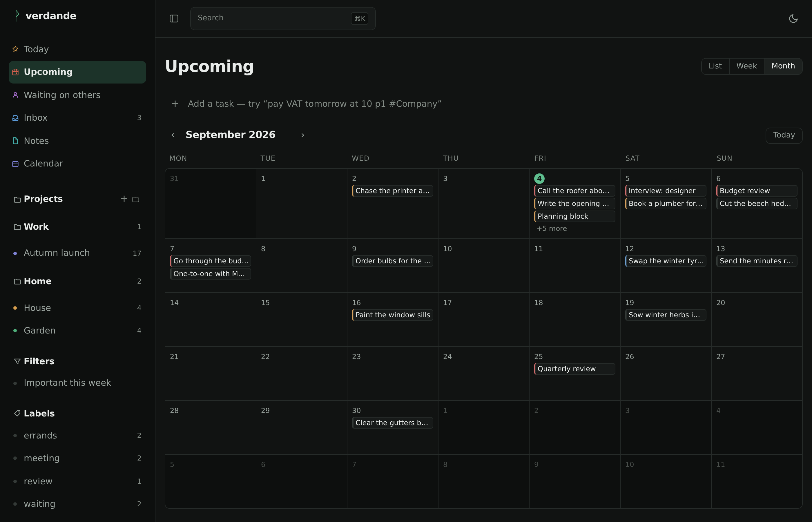The image size is (812, 522).
Task: Open the Calendar section
Action: [x=77, y=164]
